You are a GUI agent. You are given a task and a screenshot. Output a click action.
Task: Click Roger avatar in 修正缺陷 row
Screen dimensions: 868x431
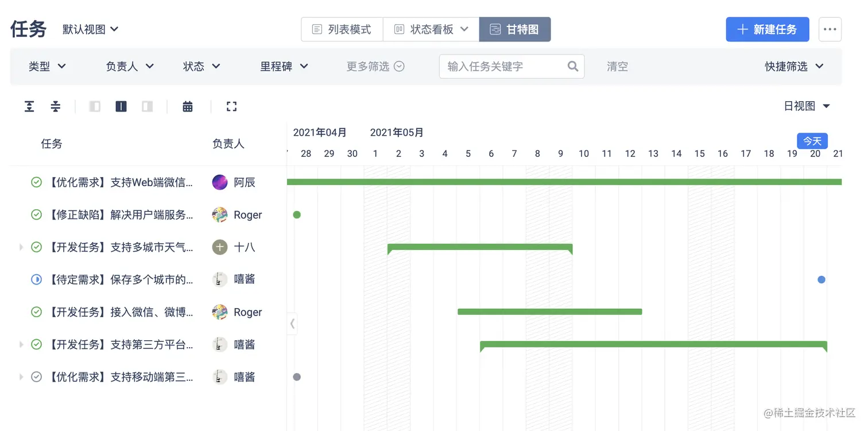(x=220, y=215)
